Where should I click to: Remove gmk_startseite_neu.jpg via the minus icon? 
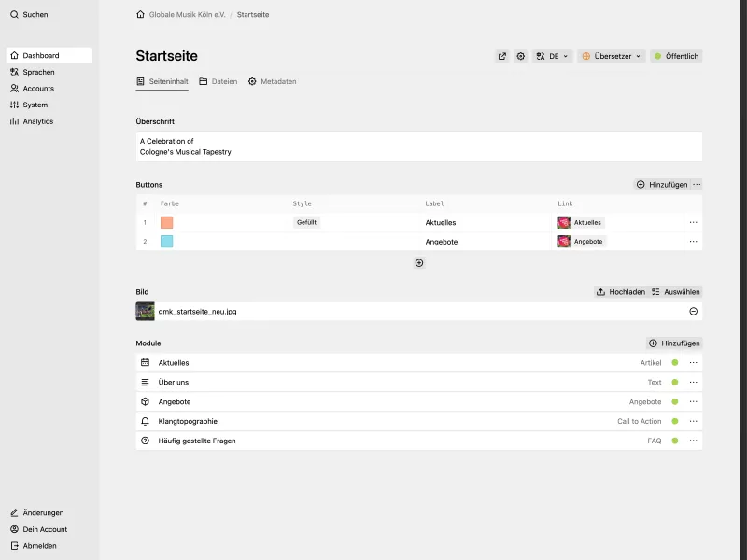point(693,311)
